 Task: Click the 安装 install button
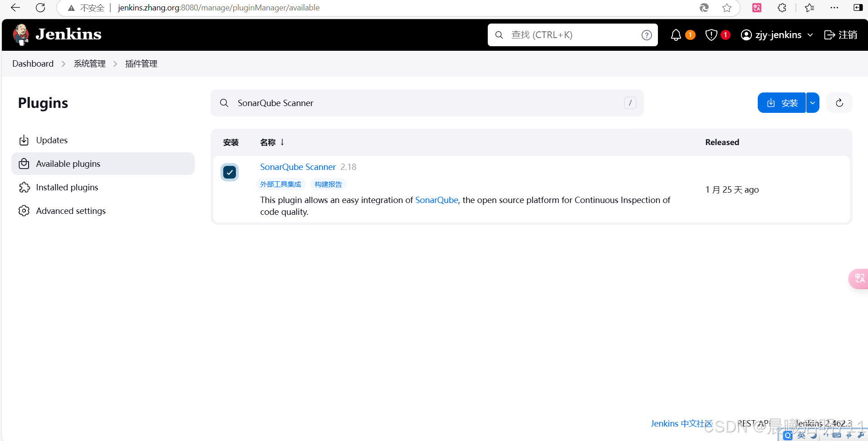(x=782, y=103)
